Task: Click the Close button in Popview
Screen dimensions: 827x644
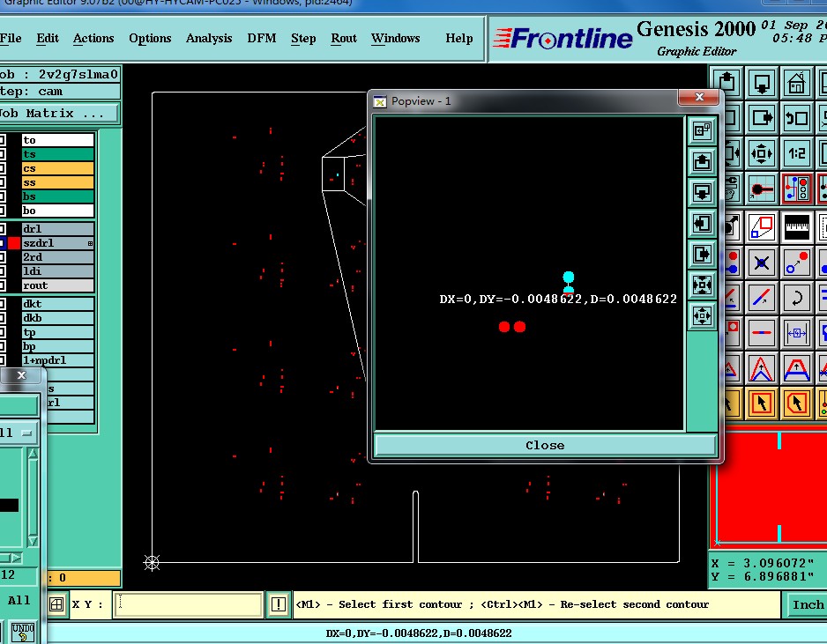Action: coord(545,445)
